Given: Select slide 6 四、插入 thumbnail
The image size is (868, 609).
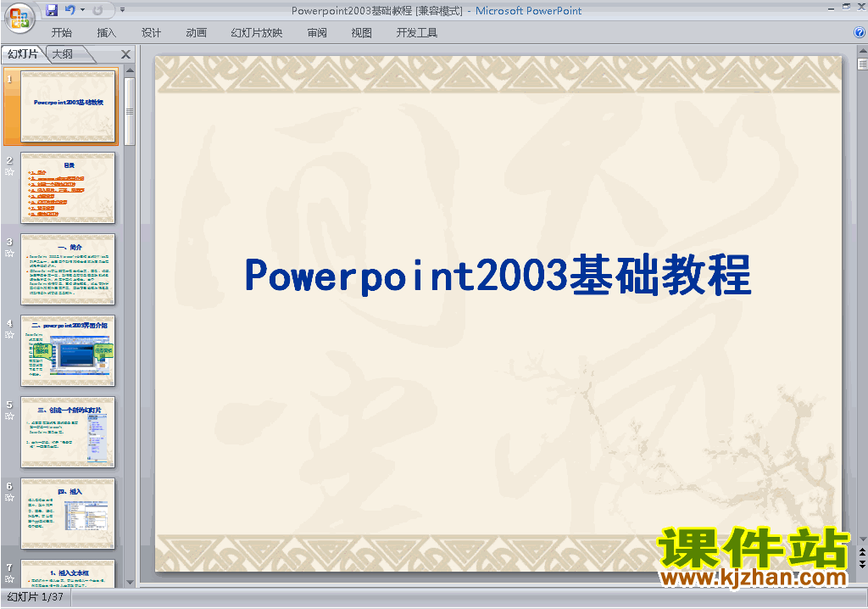Looking at the screenshot, I should [x=68, y=514].
